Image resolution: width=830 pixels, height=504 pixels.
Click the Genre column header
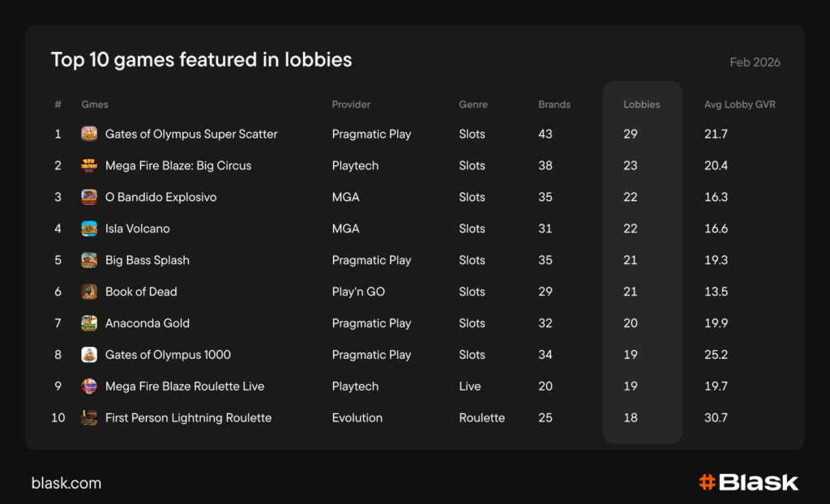[x=473, y=105]
